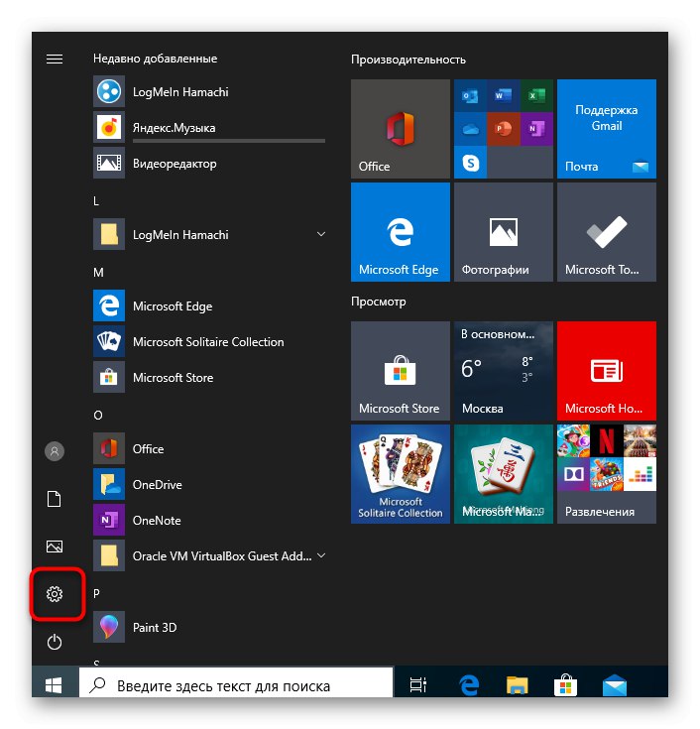Screen dimensions: 700x729
Task: Launch Яндекс.Музыка app
Action: (x=209, y=127)
